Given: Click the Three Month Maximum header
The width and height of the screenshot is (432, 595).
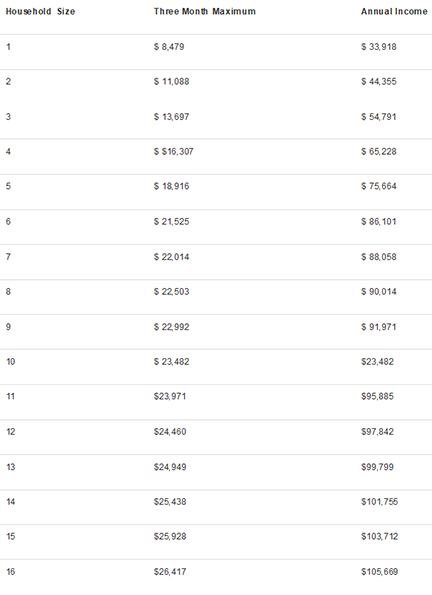Looking at the screenshot, I should (x=205, y=11).
